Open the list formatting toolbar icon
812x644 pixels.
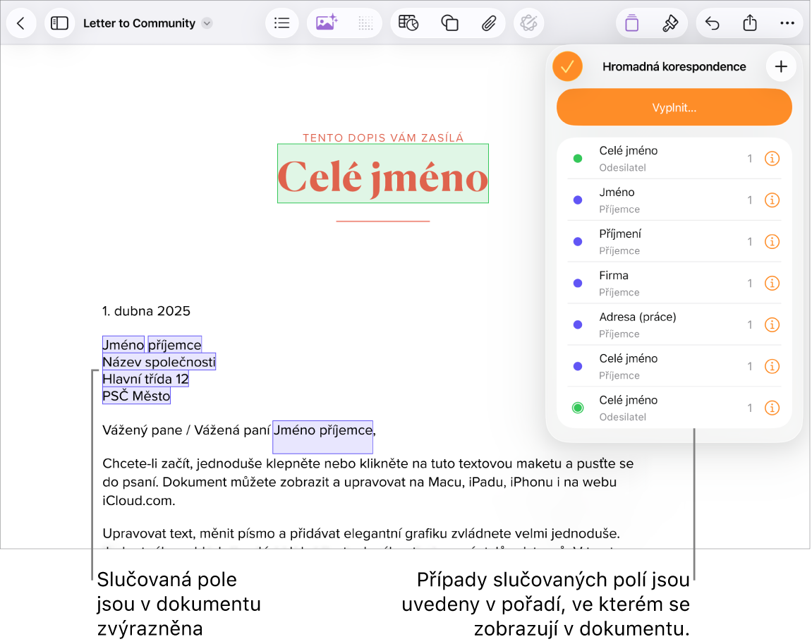pos(281,23)
